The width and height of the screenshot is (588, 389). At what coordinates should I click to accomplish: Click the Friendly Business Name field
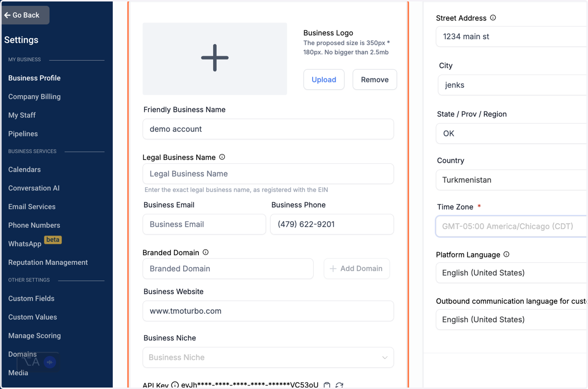click(268, 129)
